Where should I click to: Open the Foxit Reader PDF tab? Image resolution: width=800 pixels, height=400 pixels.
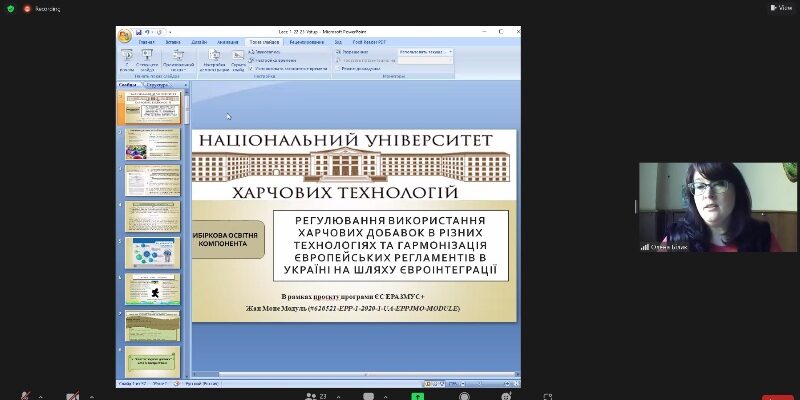point(367,42)
